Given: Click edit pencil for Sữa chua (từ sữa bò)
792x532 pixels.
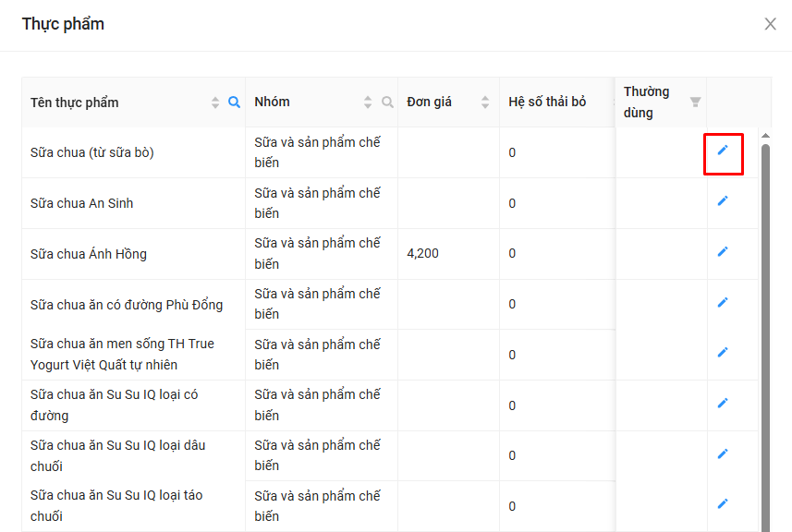Looking at the screenshot, I should (x=723, y=151).
